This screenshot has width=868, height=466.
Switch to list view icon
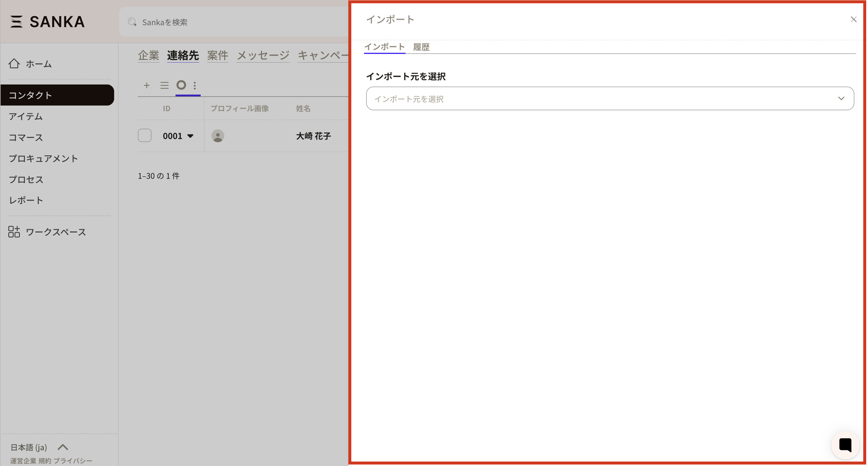pyautogui.click(x=165, y=85)
